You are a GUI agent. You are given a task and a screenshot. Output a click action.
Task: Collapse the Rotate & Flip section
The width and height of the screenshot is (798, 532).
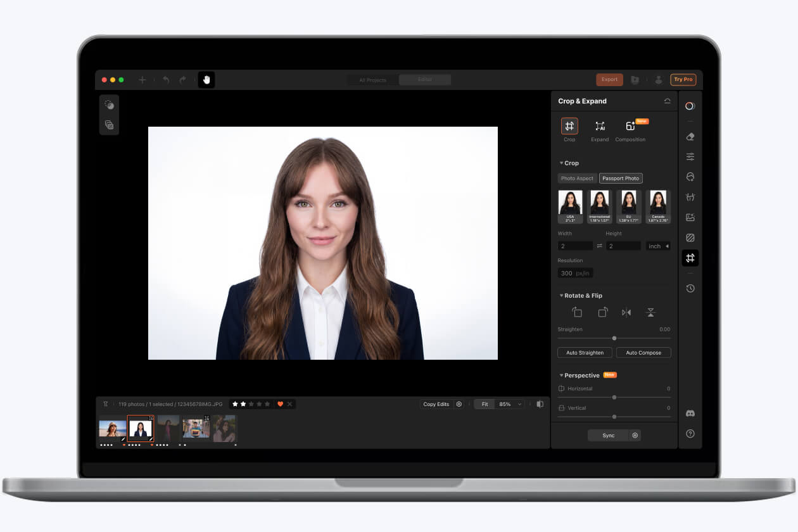[x=561, y=296]
